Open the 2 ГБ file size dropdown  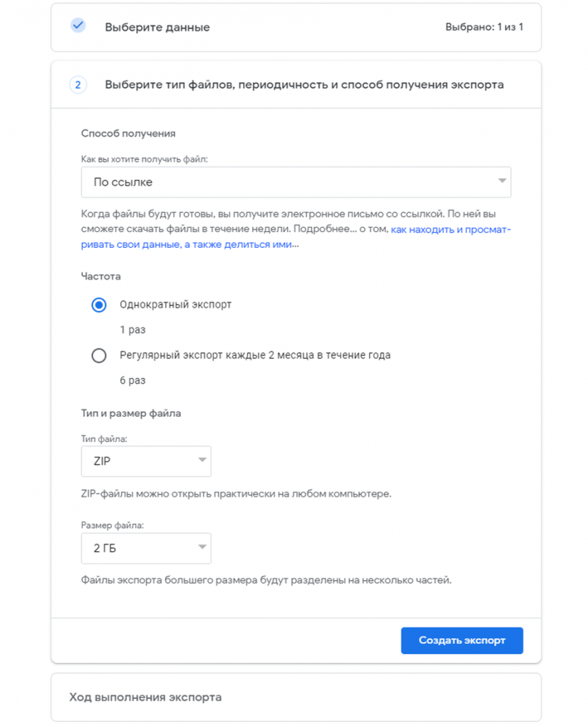(145, 549)
